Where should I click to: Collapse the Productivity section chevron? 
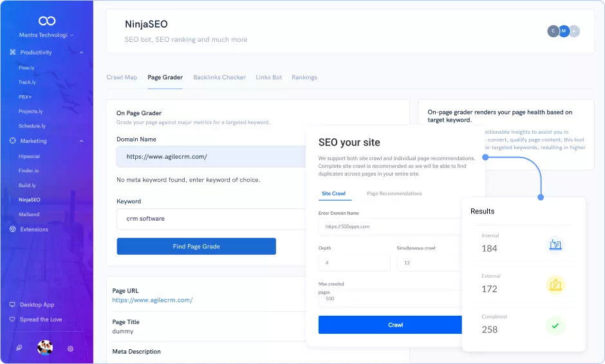81,53
